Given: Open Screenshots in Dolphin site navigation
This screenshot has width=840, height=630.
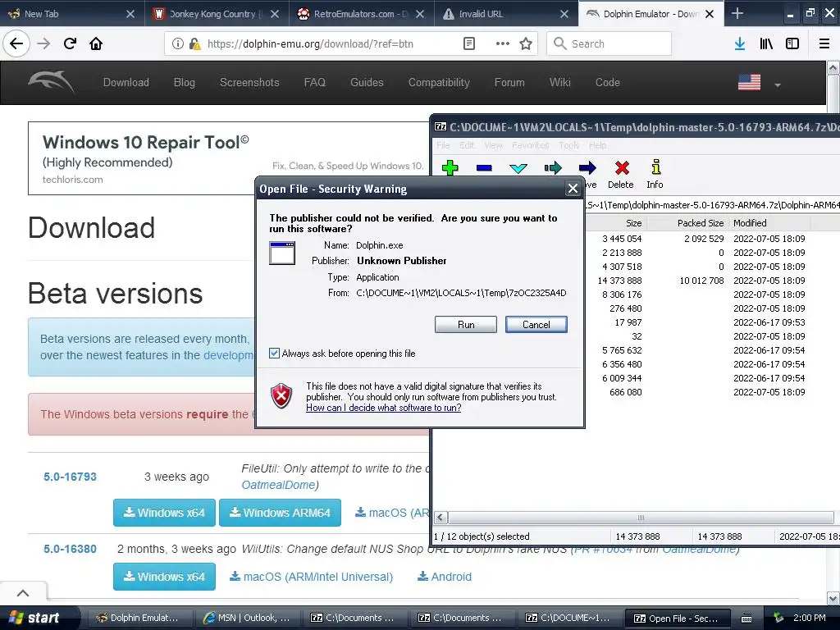Looking at the screenshot, I should tap(249, 82).
